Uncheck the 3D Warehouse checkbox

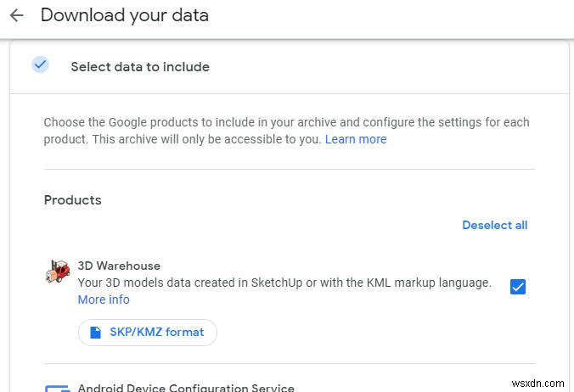point(518,287)
